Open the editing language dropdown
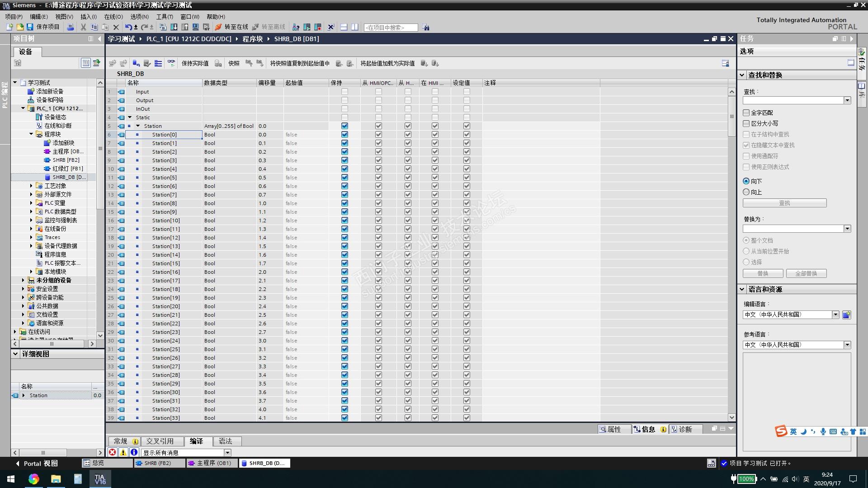 (835, 314)
